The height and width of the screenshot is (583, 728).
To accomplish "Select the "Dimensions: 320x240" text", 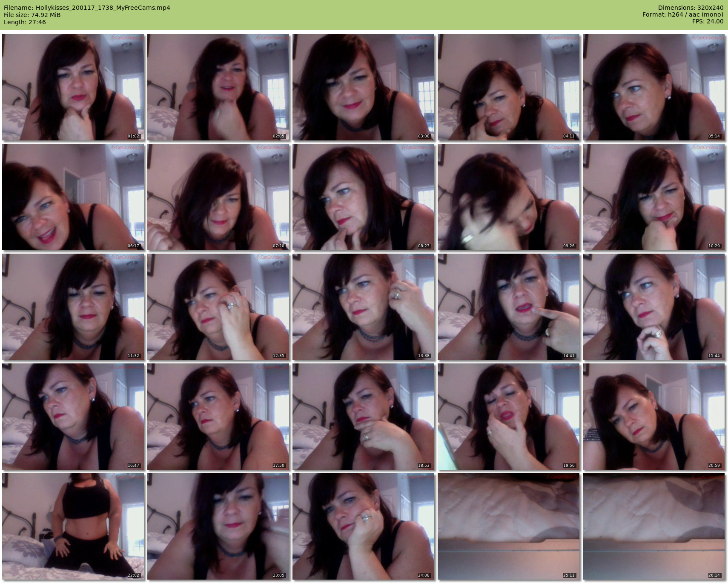I will (x=691, y=8).
